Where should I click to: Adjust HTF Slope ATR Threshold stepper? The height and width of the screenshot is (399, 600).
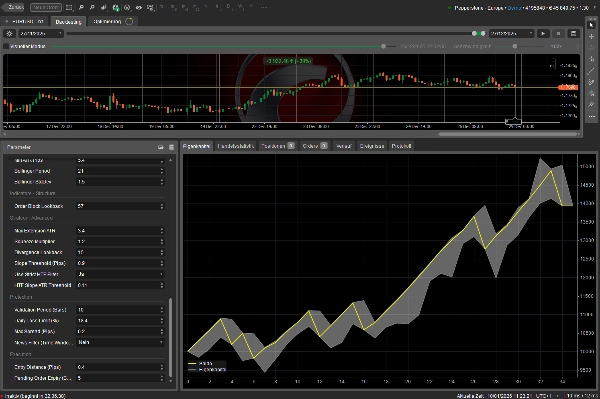coord(162,285)
